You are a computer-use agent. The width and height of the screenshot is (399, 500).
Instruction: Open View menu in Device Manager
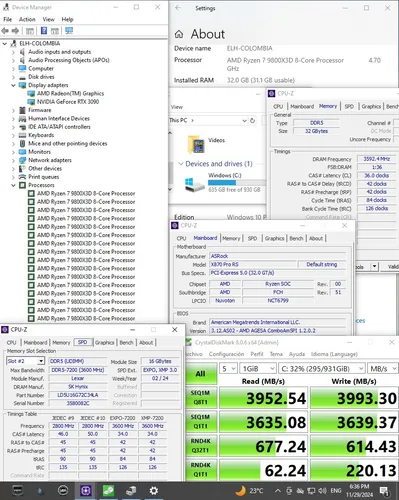coord(48,19)
